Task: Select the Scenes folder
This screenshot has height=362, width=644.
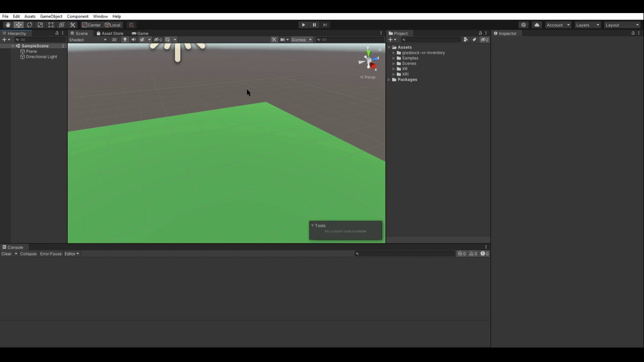Action: (x=409, y=63)
